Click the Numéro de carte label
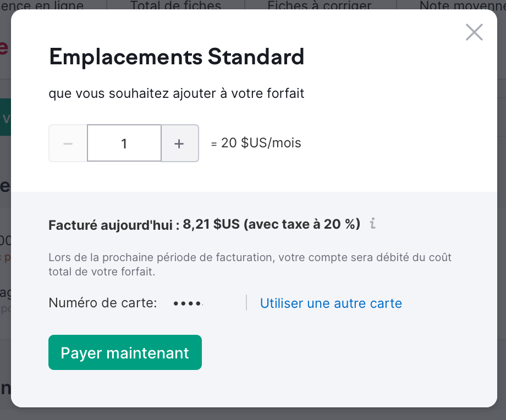Image resolution: width=506 pixels, height=420 pixels. pos(103,303)
